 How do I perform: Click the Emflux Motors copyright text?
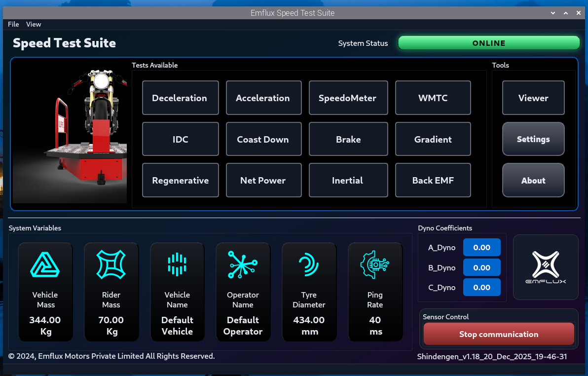(x=111, y=356)
